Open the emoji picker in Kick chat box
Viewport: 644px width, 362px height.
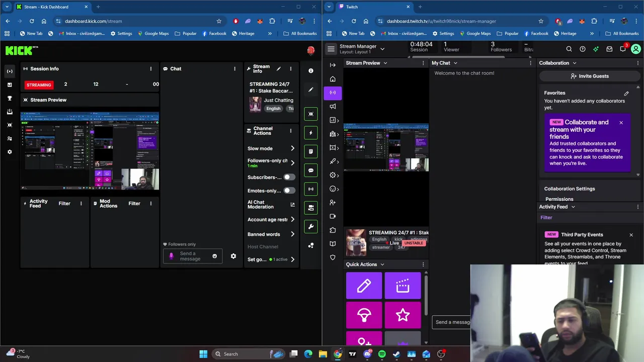coord(214,256)
